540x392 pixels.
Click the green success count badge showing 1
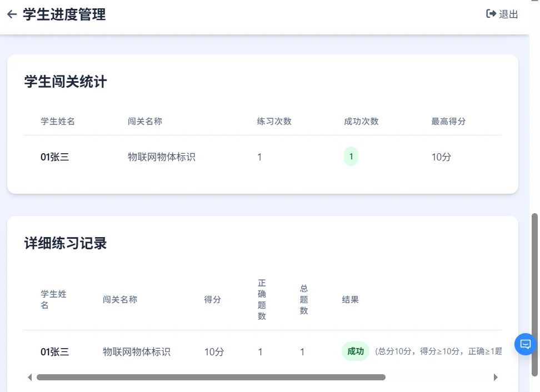pos(351,157)
